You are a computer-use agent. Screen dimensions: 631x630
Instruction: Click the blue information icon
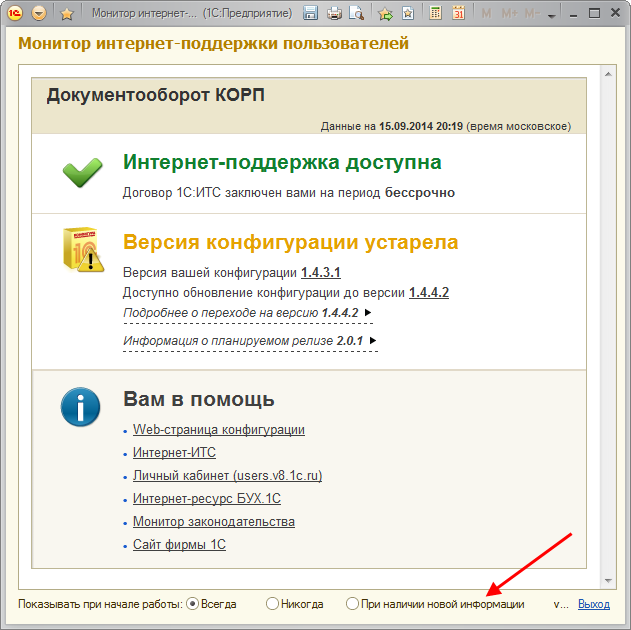[x=80, y=407]
